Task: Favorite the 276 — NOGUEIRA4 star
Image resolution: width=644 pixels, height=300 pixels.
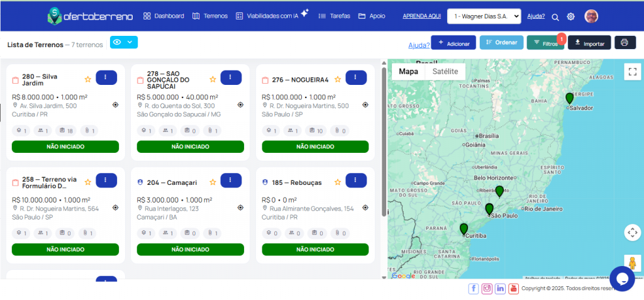Action: point(337,80)
